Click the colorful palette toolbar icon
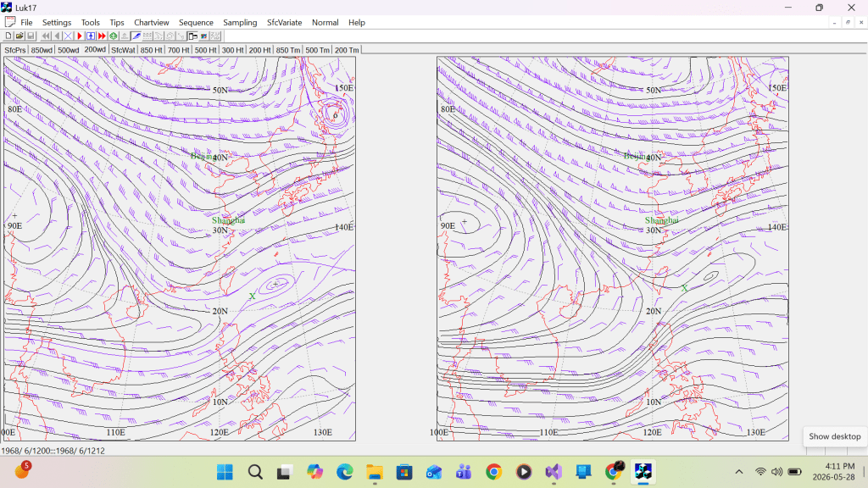The height and width of the screenshot is (488, 868). (x=203, y=36)
